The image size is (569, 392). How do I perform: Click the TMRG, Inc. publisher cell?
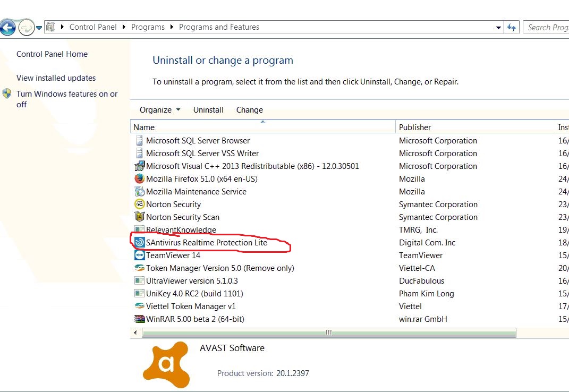pyautogui.click(x=419, y=230)
